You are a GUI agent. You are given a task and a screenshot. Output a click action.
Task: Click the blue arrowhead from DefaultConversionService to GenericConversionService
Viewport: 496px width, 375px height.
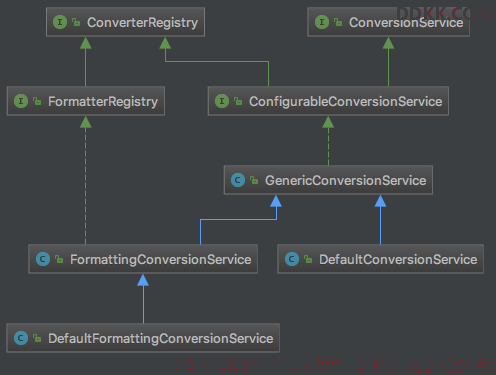(x=380, y=201)
